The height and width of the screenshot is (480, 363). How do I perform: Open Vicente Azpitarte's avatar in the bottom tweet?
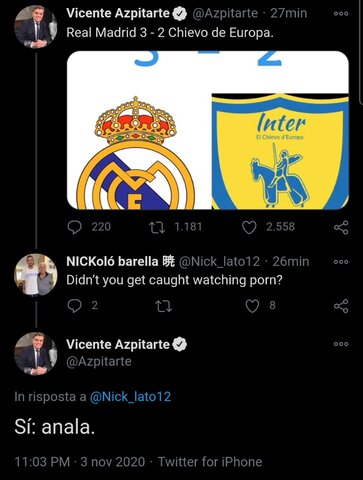pos(36,354)
